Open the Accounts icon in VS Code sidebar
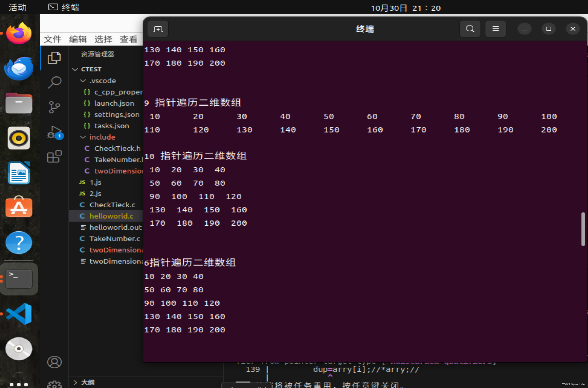 [x=54, y=362]
